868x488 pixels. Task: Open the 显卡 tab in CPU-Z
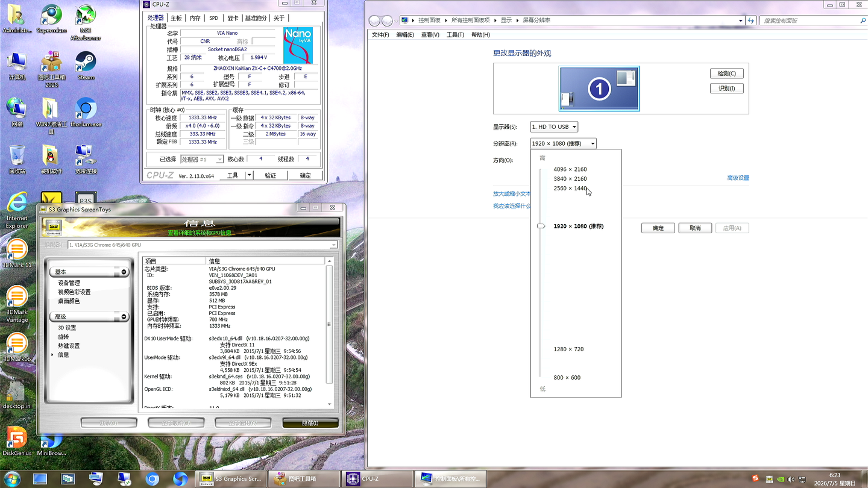[233, 18]
